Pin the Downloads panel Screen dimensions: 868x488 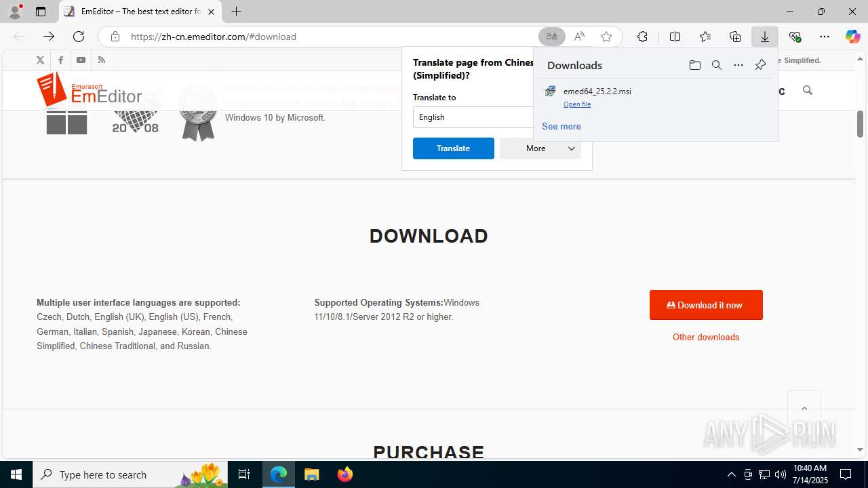tap(760, 65)
